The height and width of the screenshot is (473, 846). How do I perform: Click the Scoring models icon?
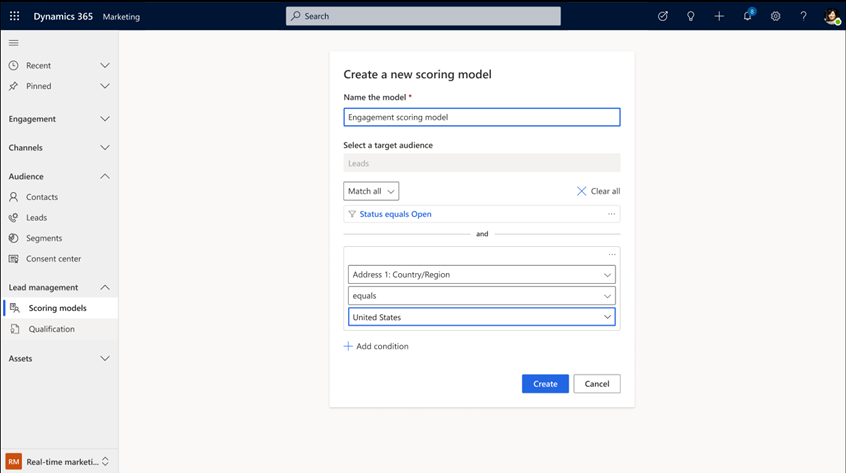tap(15, 308)
